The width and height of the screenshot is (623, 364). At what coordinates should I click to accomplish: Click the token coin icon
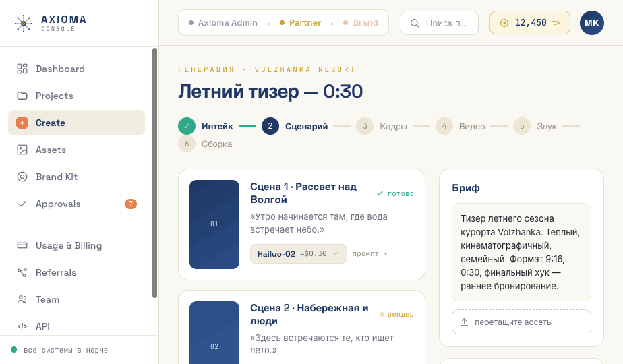tap(504, 23)
